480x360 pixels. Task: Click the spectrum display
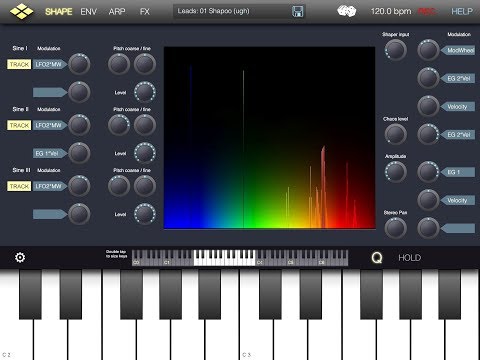pyautogui.click(x=270, y=138)
